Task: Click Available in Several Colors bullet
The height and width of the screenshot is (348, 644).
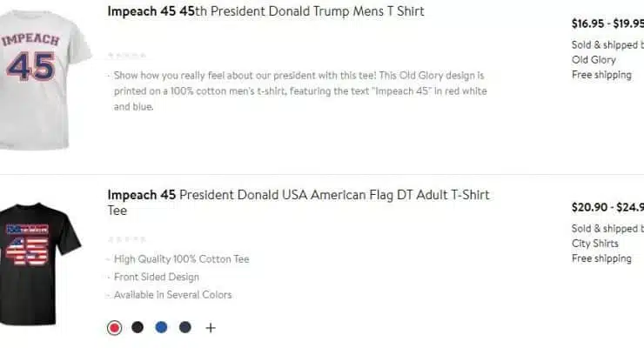Action: pos(173,295)
